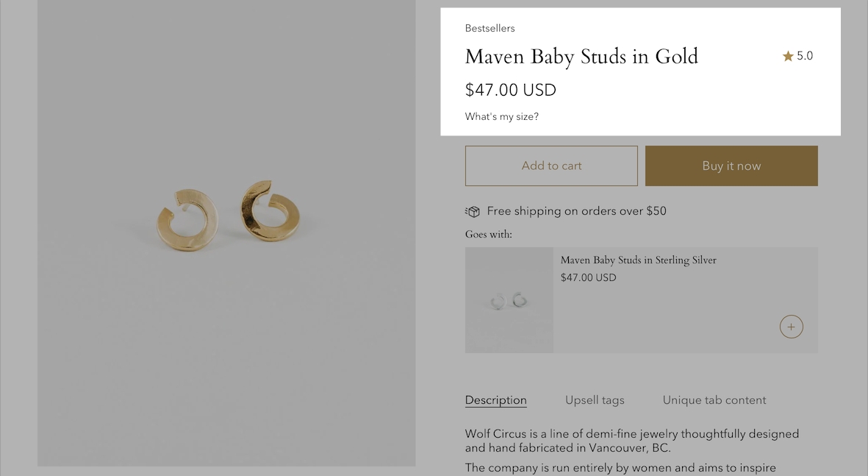Open Maven Baby Studs in Sterling Silver
The width and height of the screenshot is (868, 476).
(638, 260)
